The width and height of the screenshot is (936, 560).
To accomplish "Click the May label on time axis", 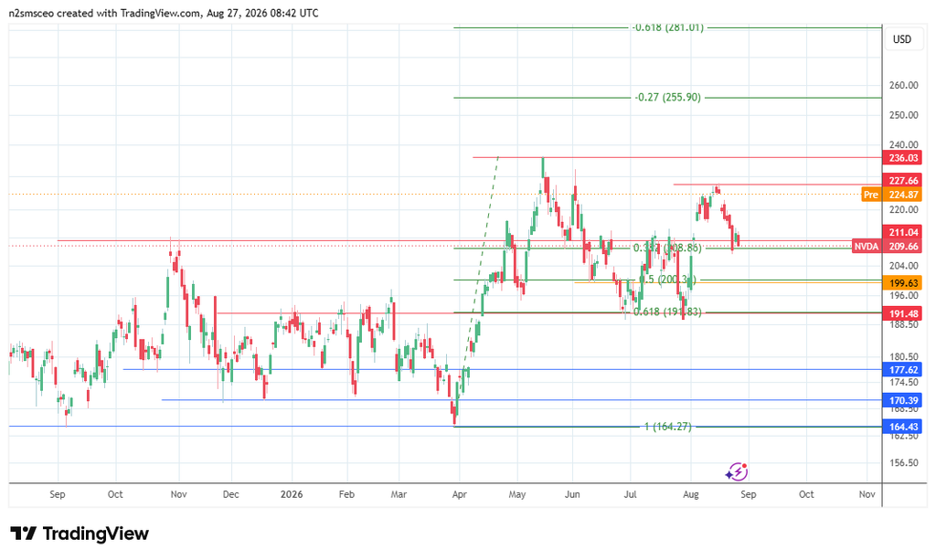I will 517,494.
